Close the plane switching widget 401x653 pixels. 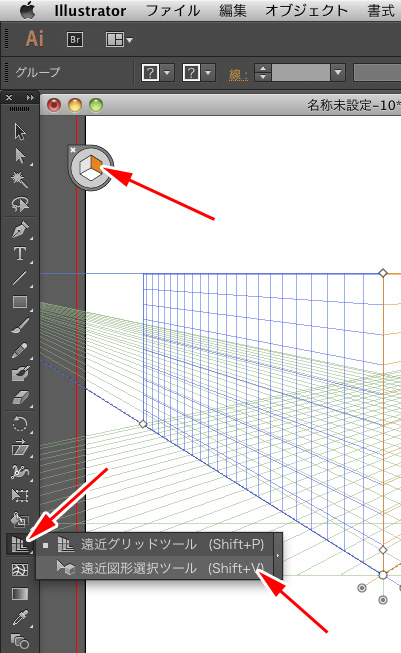[x=73, y=150]
